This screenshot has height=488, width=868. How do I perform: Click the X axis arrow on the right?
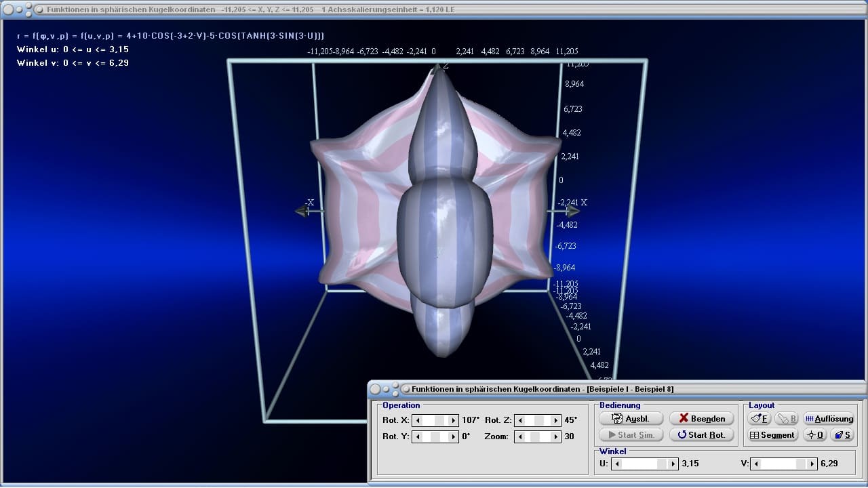572,211
